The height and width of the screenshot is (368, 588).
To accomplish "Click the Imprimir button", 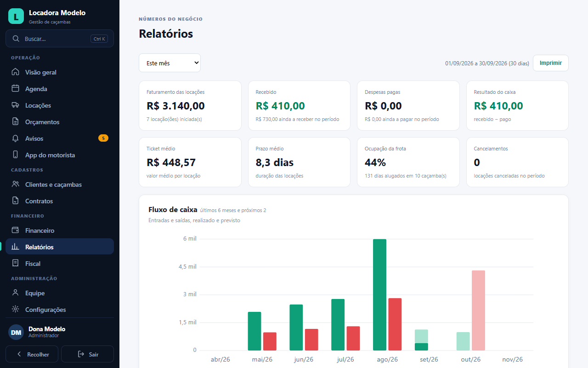I will click(551, 63).
